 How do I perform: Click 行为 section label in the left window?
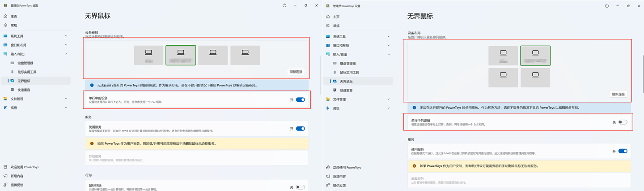(89, 175)
